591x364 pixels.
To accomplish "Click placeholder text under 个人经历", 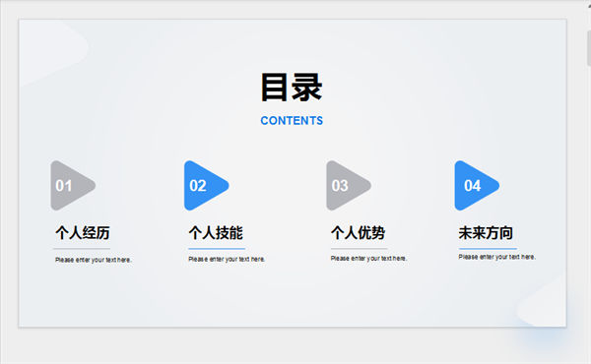I will click(94, 260).
